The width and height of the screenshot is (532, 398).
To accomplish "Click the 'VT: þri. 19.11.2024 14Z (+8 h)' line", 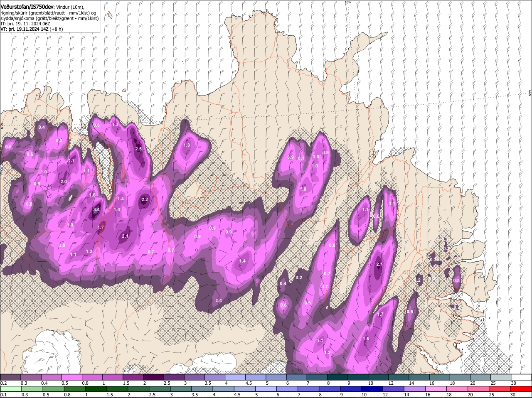I will pos(32,29).
